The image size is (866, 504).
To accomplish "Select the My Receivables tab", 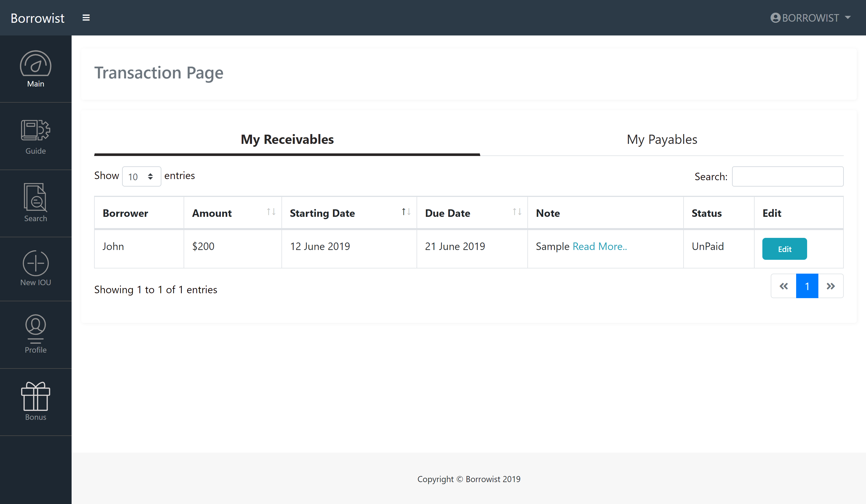I will [287, 139].
